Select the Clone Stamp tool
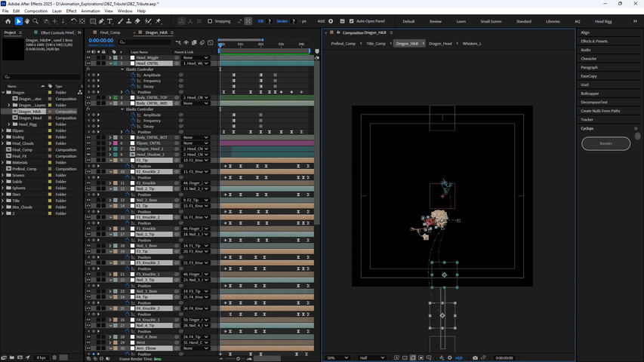Image resolution: width=644 pixels, height=362 pixels. 128,21
